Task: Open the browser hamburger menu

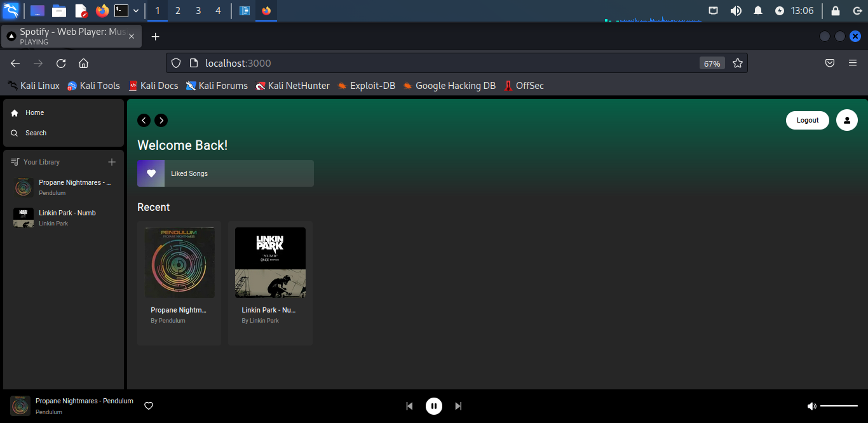Action: point(853,63)
